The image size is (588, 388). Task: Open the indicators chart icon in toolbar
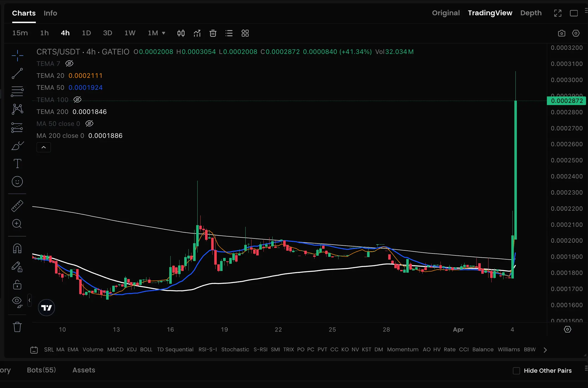(197, 33)
